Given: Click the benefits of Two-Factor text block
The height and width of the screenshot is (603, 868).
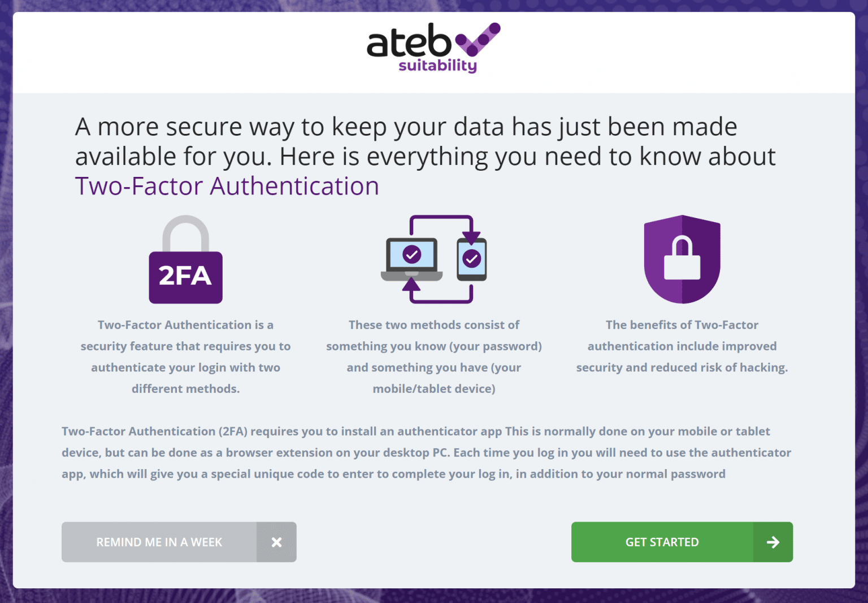Looking at the screenshot, I should [682, 346].
